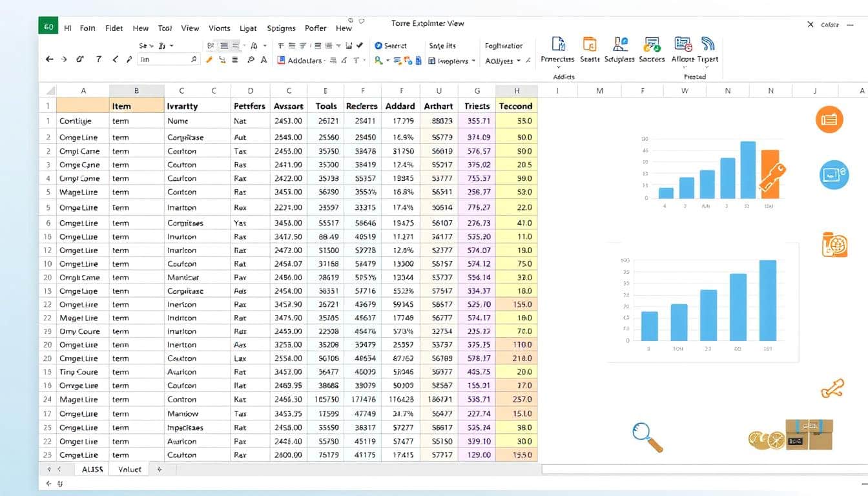The height and width of the screenshot is (496, 868).
Task: Click the orange circular card icon at right
Action: click(x=829, y=119)
